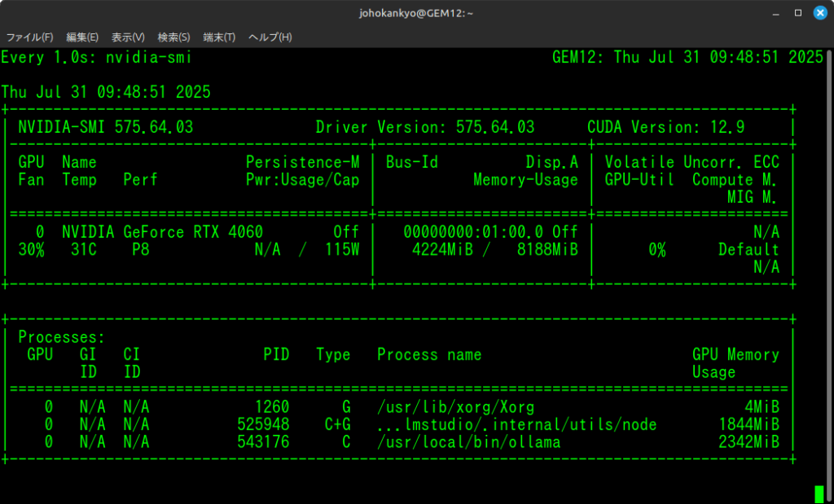The image size is (834, 504).
Task: Click the green terminal cursor block
Action: [819, 493]
